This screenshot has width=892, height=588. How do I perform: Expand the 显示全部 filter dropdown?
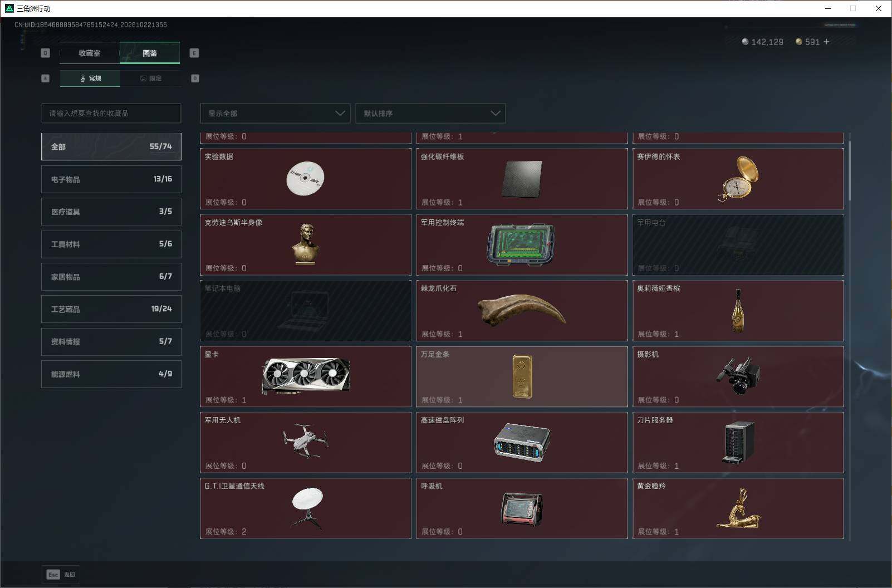pyautogui.click(x=275, y=113)
